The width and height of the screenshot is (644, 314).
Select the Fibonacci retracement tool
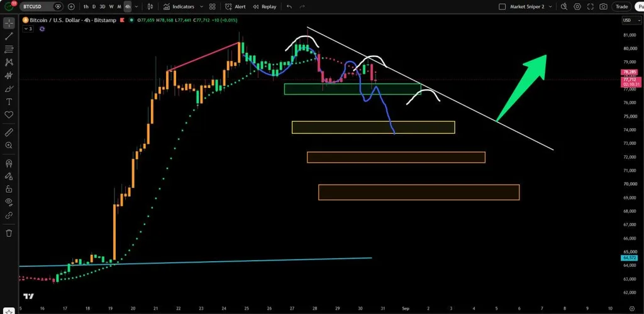(9, 49)
